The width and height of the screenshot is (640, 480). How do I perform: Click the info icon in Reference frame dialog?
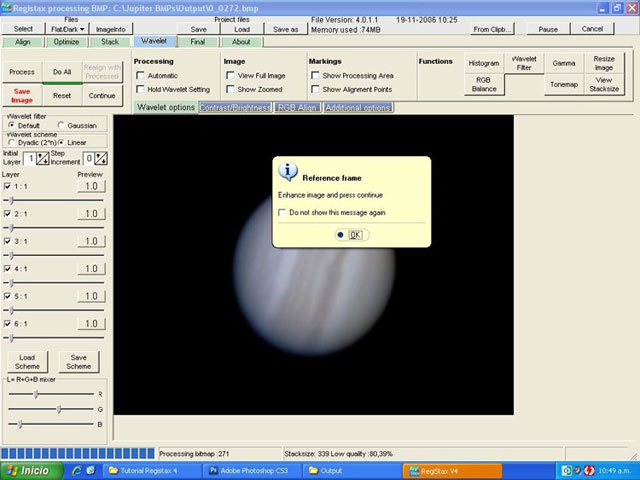tap(289, 170)
